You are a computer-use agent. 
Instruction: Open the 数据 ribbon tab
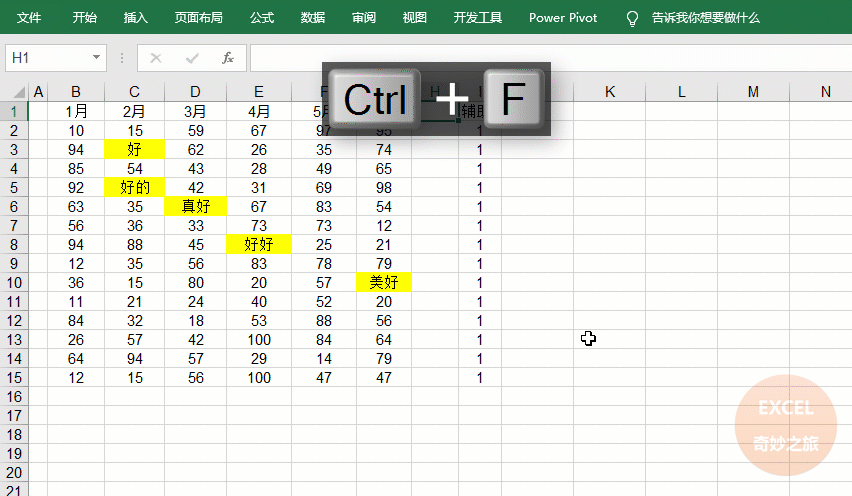pos(313,18)
